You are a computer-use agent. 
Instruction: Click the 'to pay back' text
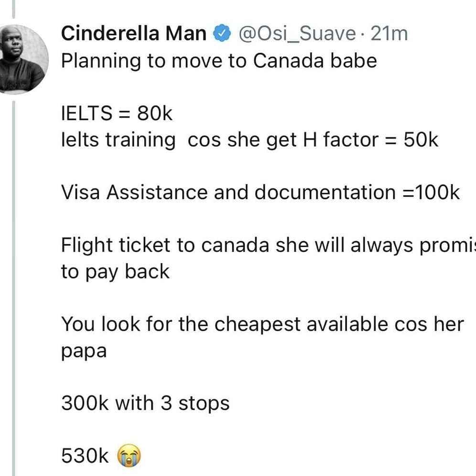(x=115, y=272)
